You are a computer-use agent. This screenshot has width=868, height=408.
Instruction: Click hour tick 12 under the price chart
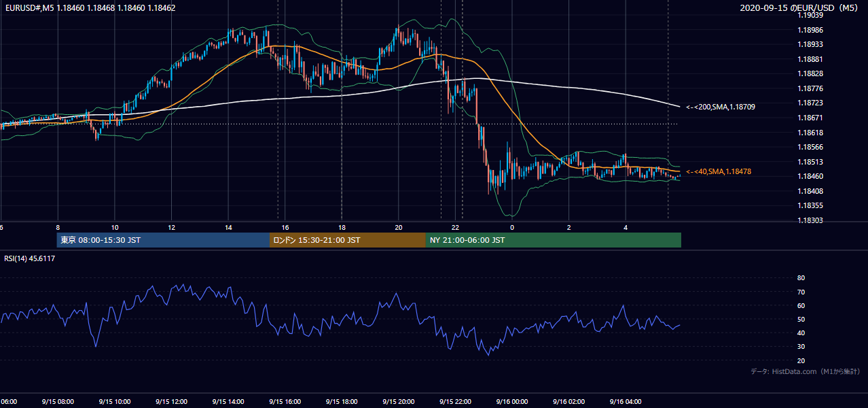171,228
